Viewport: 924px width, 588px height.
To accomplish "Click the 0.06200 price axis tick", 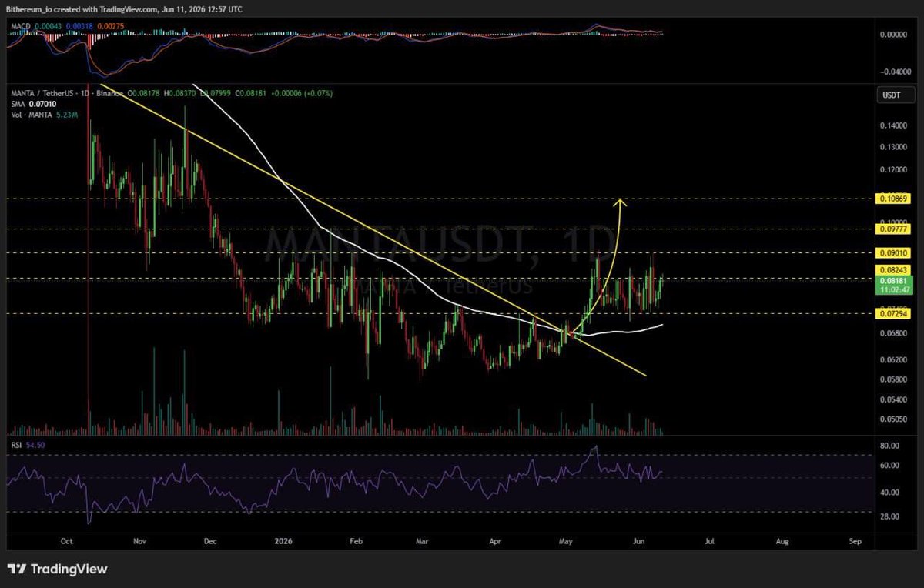I will pos(892,359).
